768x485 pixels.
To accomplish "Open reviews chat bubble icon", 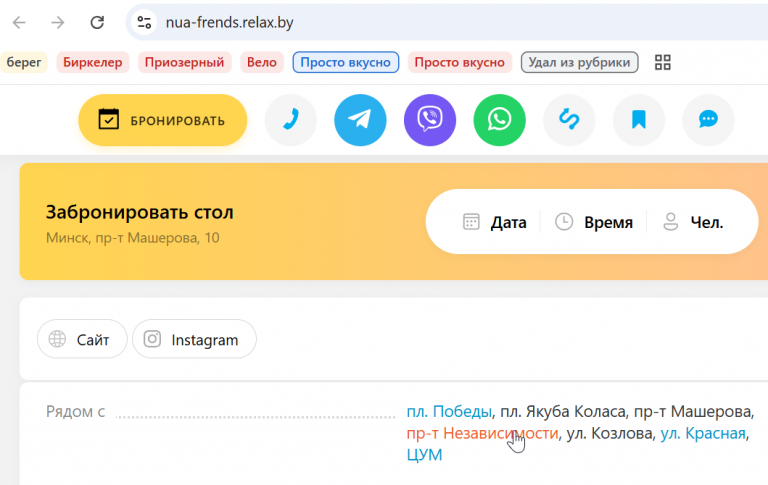I will pyautogui.click(x=708, y=120).
